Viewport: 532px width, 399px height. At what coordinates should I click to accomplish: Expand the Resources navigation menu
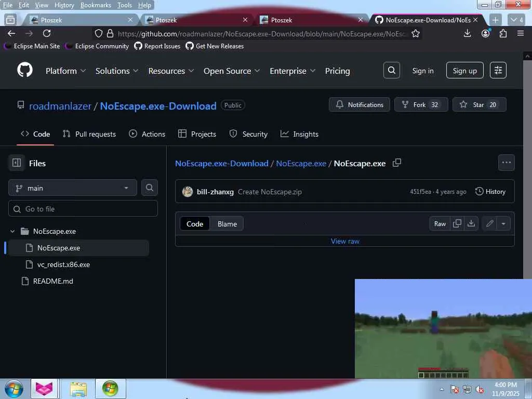tap(171, 71)
